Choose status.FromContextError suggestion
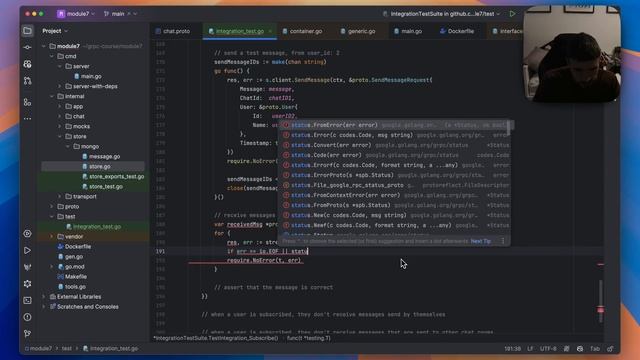The height and width of the screenshot is (360, 640). click(x=394, y=195)
